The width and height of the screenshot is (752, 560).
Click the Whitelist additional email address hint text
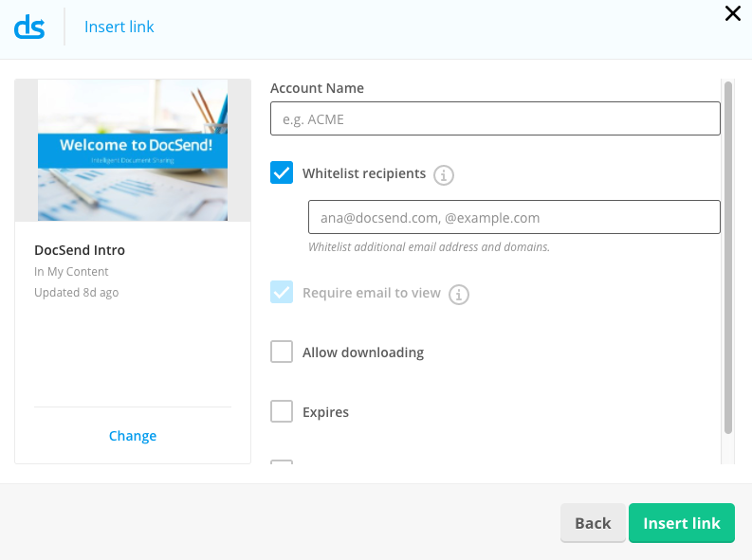(429, 246)
